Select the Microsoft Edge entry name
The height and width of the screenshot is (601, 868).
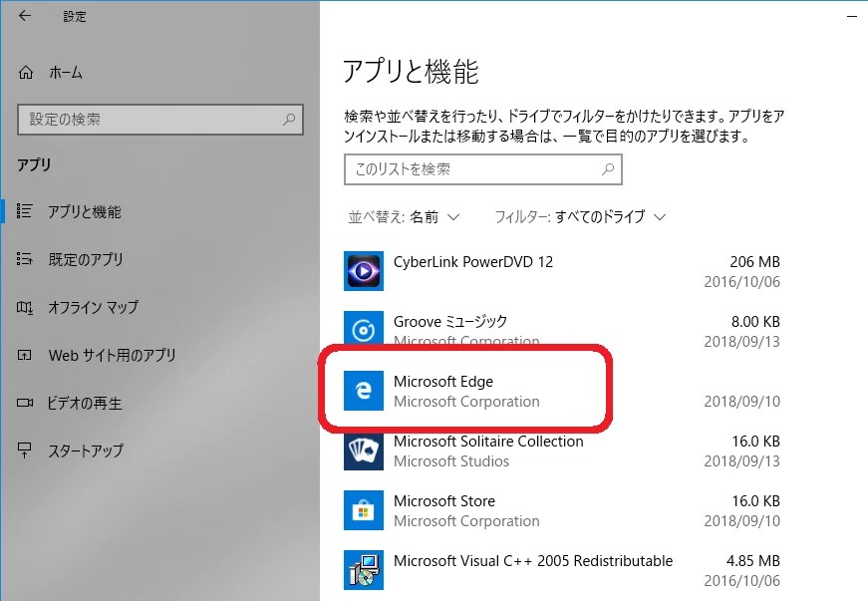click(x=443, y=382)
